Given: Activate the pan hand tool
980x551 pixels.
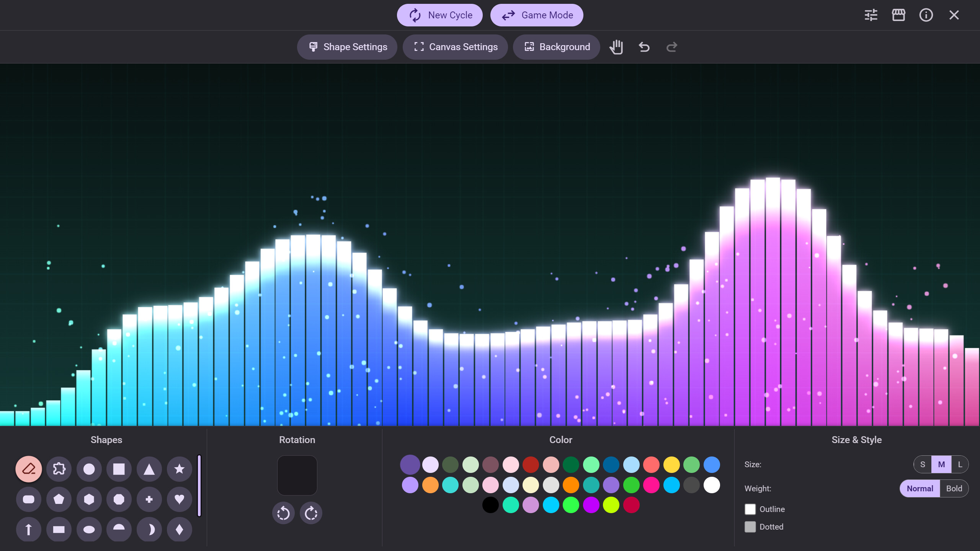Looking at the screenshot, I should point(616,47).
